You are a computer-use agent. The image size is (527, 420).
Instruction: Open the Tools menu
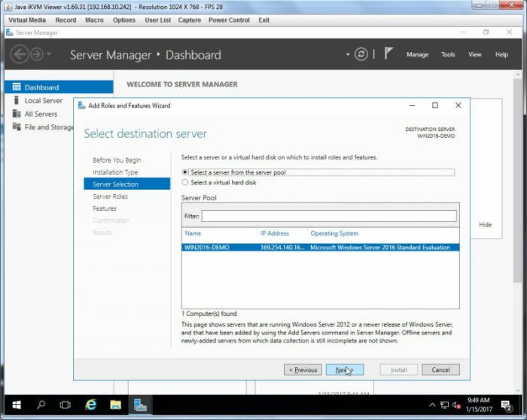448,54
